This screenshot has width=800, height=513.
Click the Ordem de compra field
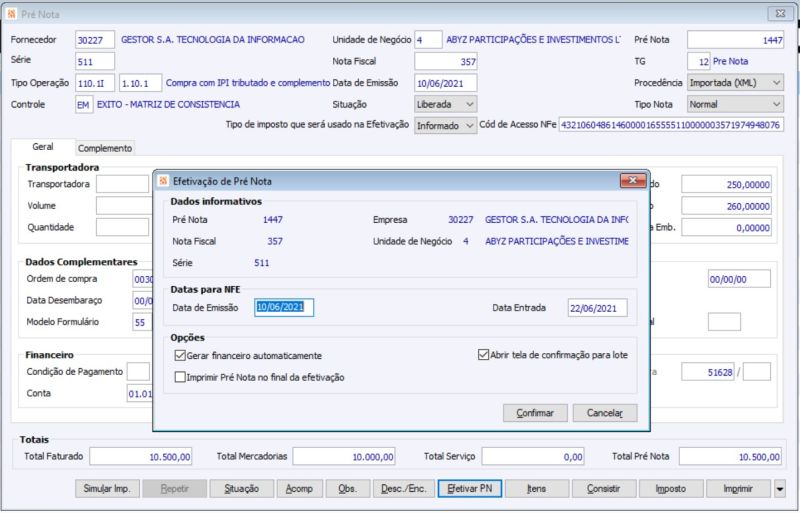pos(143,279)
